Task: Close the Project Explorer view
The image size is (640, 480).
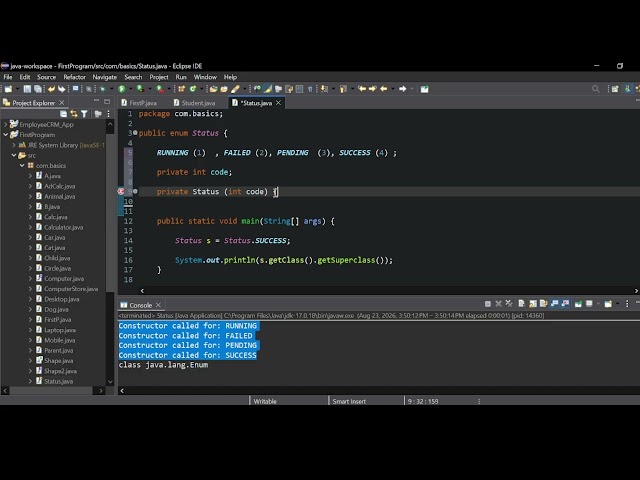Action: tap(62, 102)
